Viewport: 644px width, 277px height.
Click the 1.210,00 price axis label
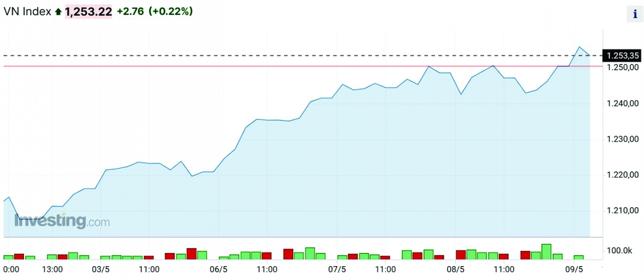[x=623, y=210]
